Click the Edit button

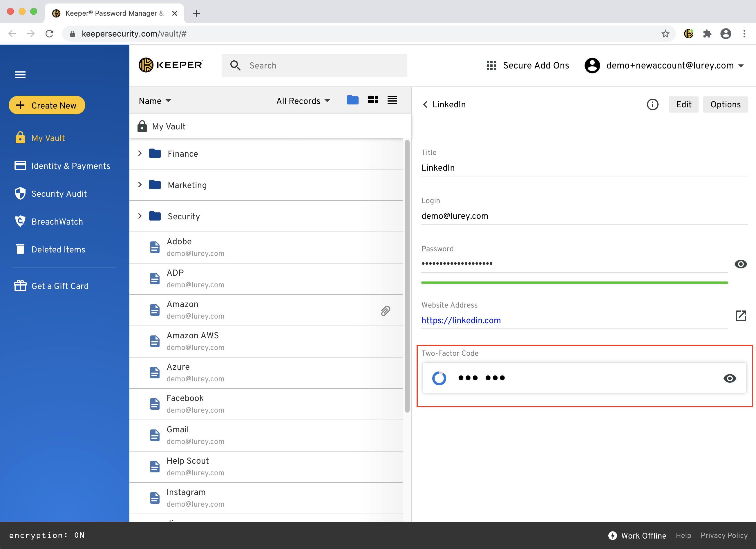pos(683,104)
